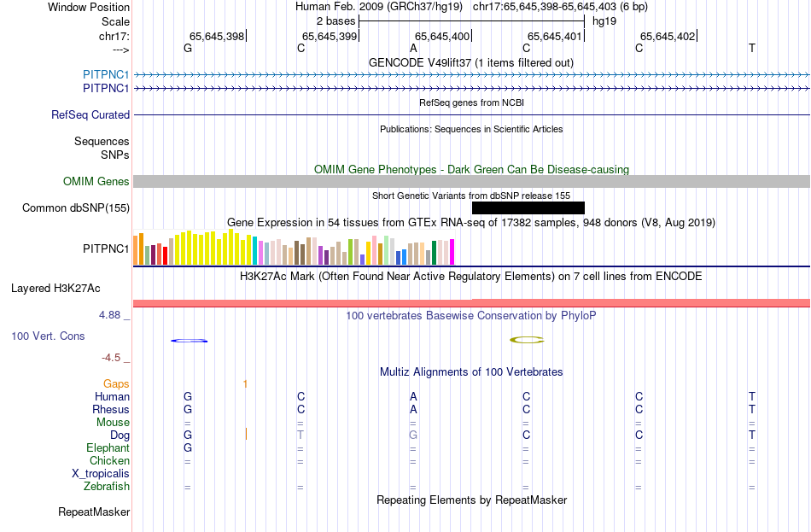
Task: Click the T base in the Human row
Action: click(752, 396)
